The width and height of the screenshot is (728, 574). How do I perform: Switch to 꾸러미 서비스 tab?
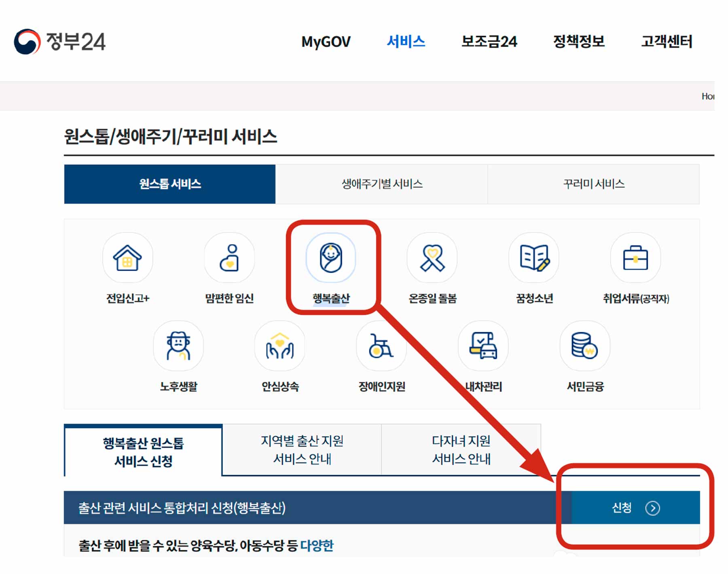594,184
